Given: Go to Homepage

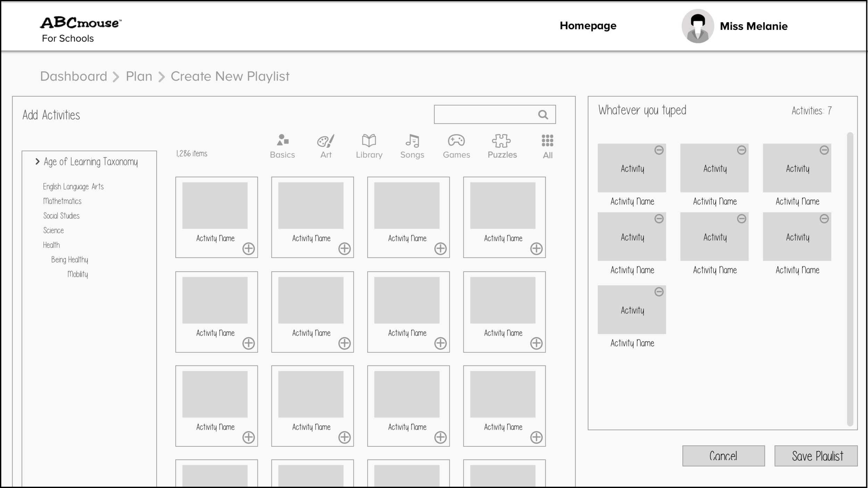Looking at the screenshot, I should [x=588, y=26].
